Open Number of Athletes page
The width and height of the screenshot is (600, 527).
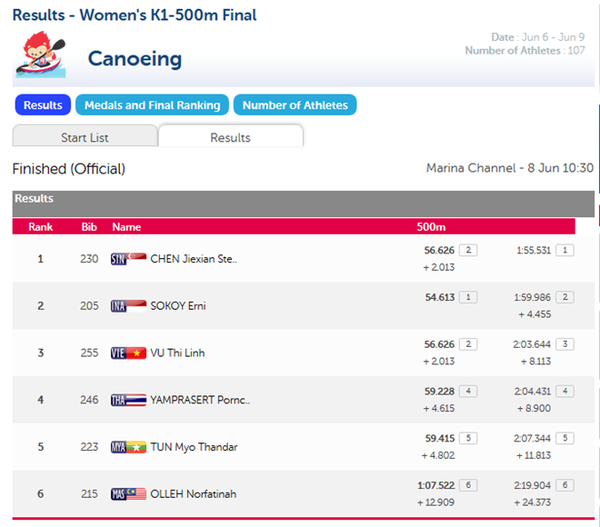coord(295,105)
